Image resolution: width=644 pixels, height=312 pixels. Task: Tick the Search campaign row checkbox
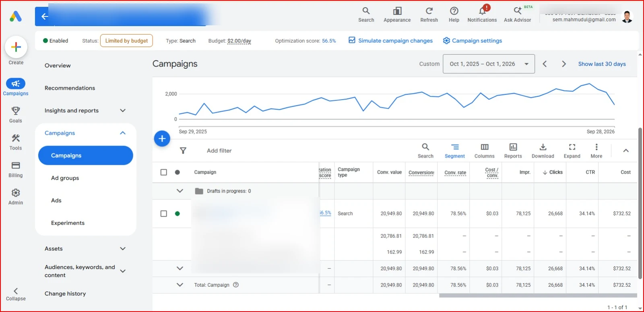coord(164,213)
